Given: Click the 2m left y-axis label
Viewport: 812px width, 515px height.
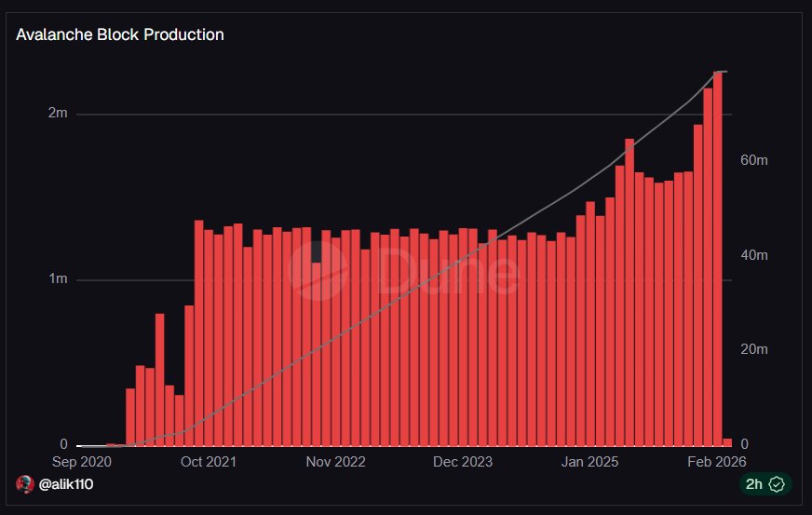Looking at the screenshot, I should pyautogui.click(x=58, y=114).
